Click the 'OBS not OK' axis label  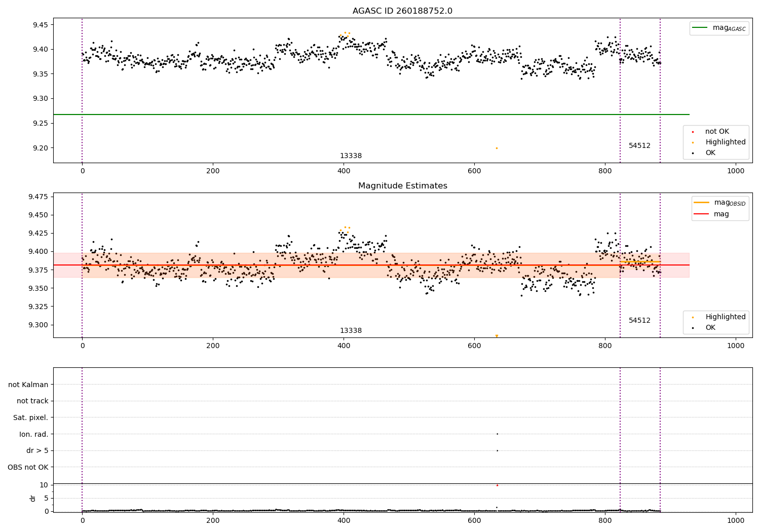(x=28, y=467)
